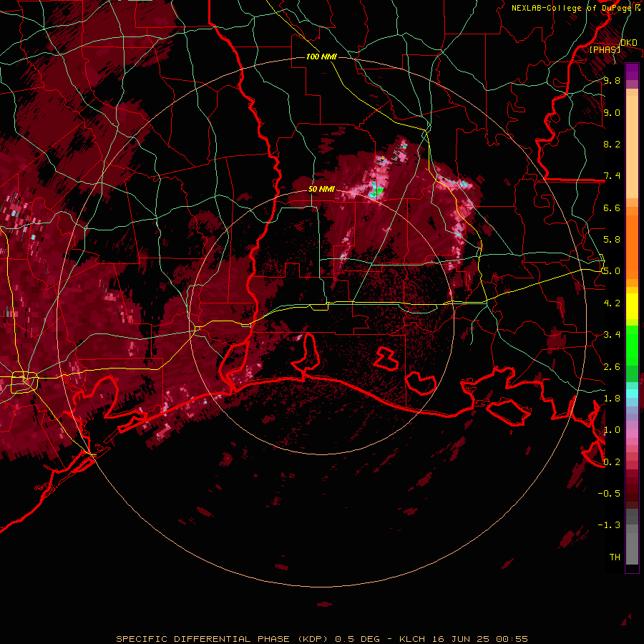Click the 2.6 value on the color scale
Screen dimensions: 644x644
[x=612, y=367]
